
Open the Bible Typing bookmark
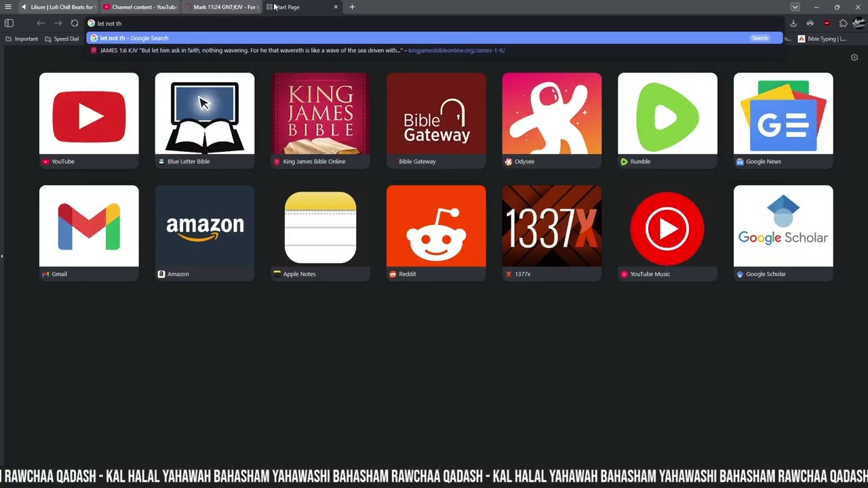[x=823, y=39]
